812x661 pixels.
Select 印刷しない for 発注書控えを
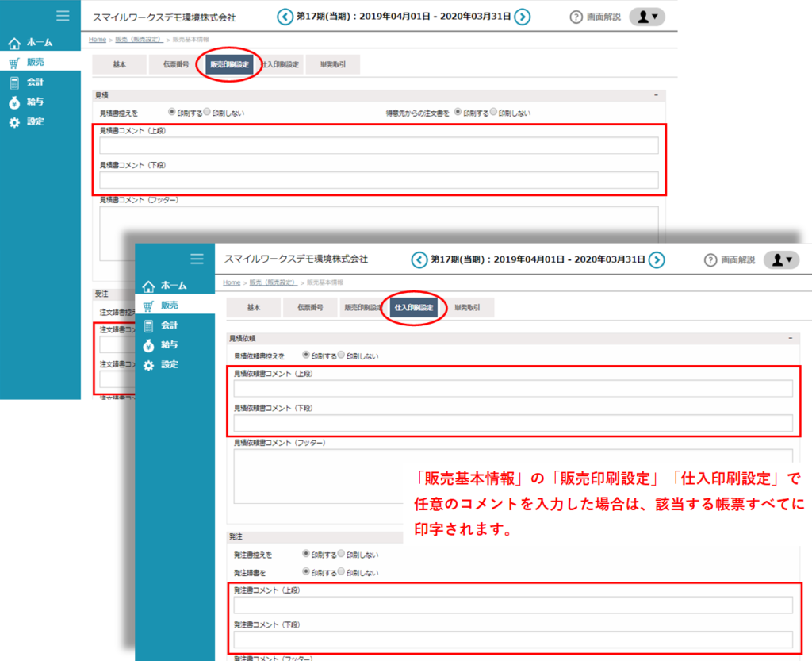tap(341, 554)
